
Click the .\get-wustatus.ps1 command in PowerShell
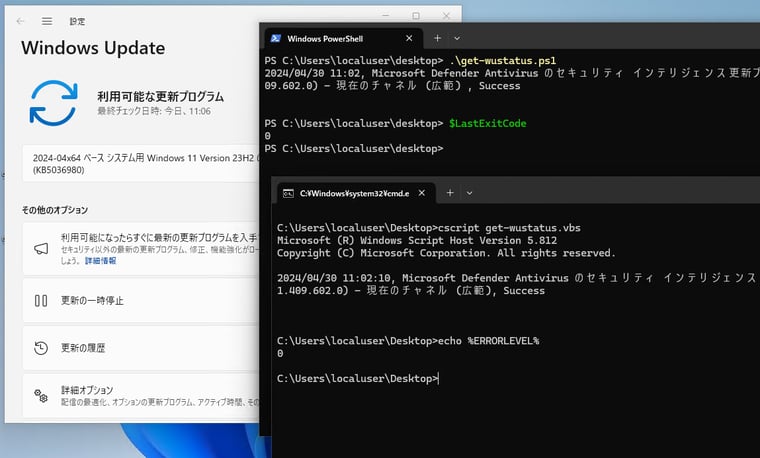503,61
